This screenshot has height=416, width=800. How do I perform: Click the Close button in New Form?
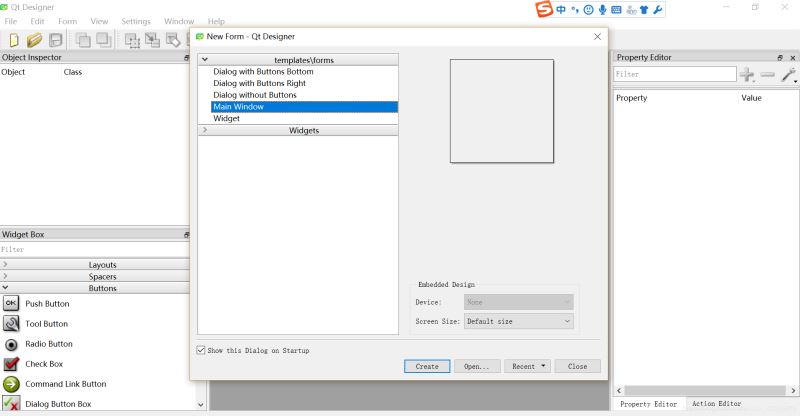pos(578,366)
